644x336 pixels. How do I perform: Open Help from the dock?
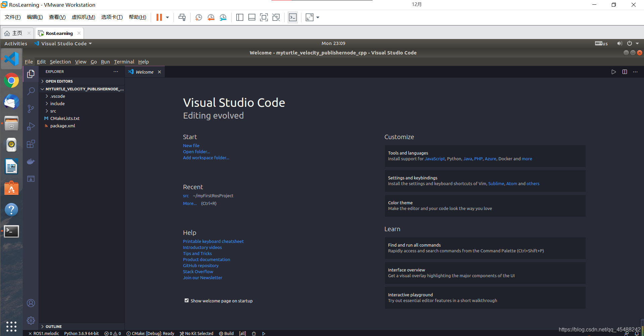[x=11, y=210]
